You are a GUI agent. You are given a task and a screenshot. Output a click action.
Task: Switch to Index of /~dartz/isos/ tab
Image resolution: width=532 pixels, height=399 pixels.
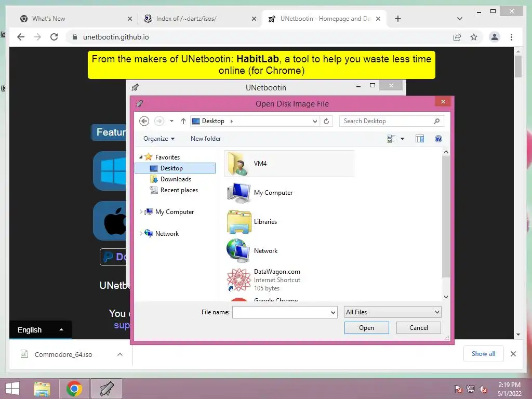(x=200, y=19)
